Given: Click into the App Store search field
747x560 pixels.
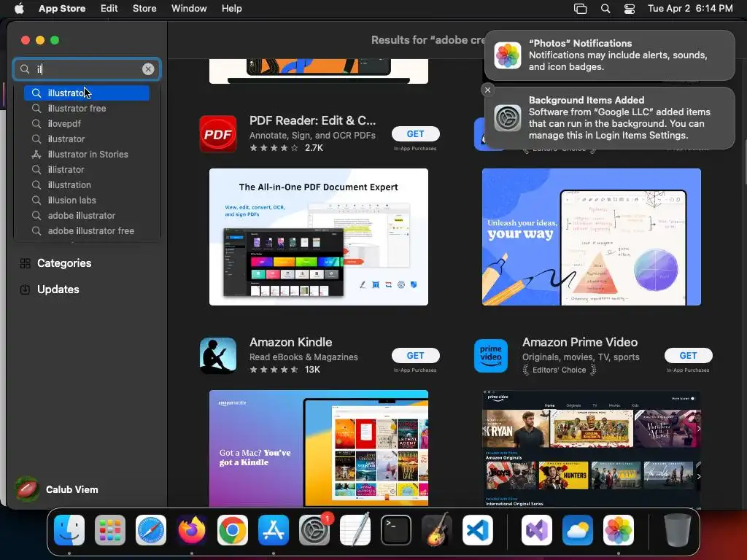Looking at the screenshot, I should pos(86,69).
